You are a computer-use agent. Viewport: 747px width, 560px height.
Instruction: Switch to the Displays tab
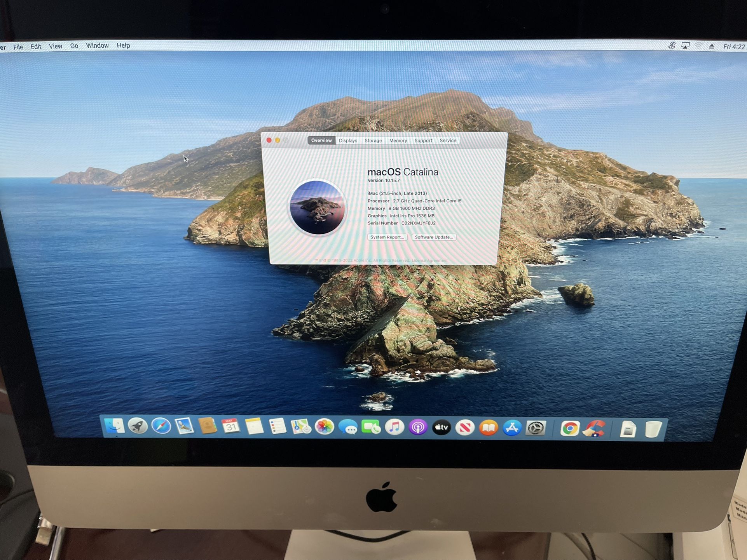(348, 141)
